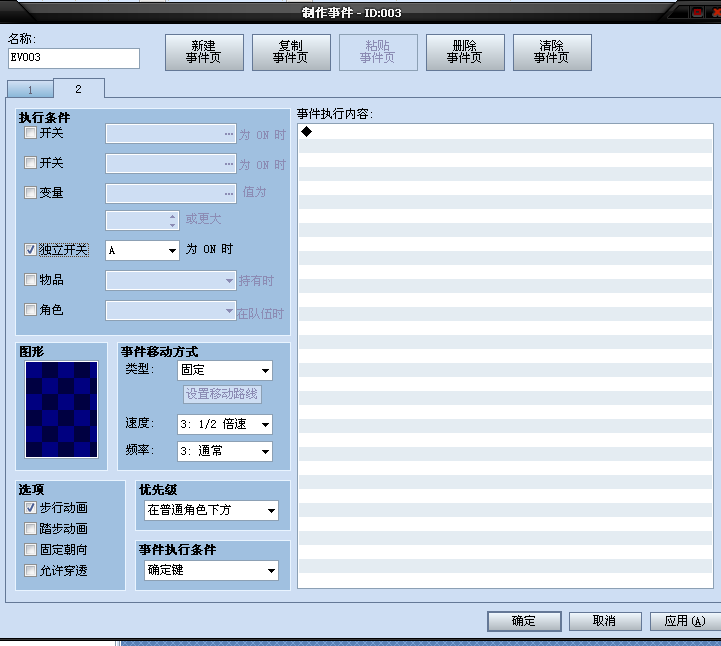The width and height of the screenshot is (721, 646).
Task: Enable the 物品 condition checkbox
Action: [30, 280]
